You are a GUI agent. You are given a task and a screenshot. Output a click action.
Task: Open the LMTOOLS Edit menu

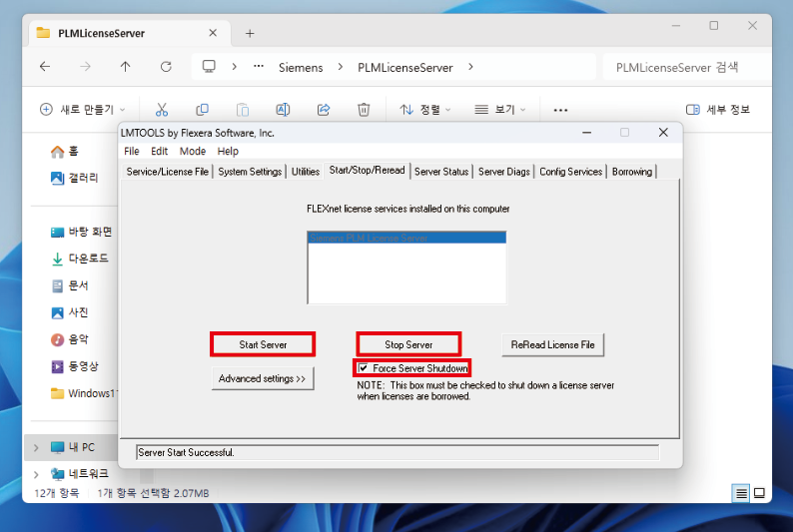click(159, 151)
